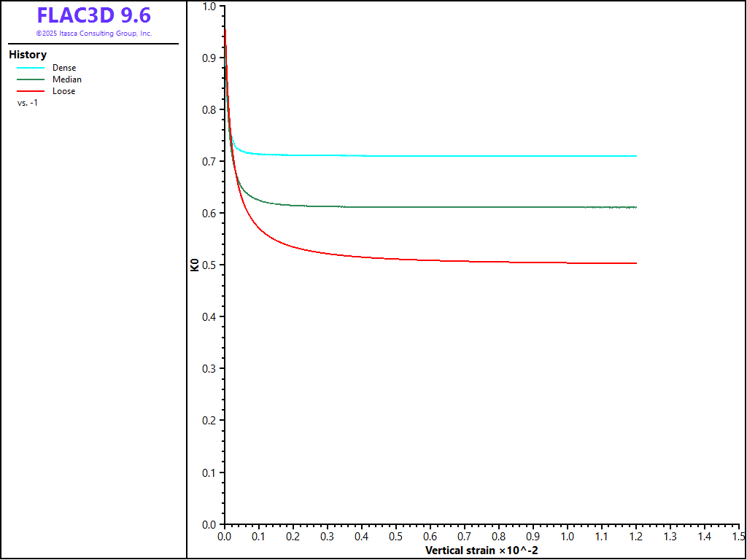Viewport: 747px width, 560px height.
Task: Click the 0.5 tick label on the y-axis
Action: click(x=209, y=265)
